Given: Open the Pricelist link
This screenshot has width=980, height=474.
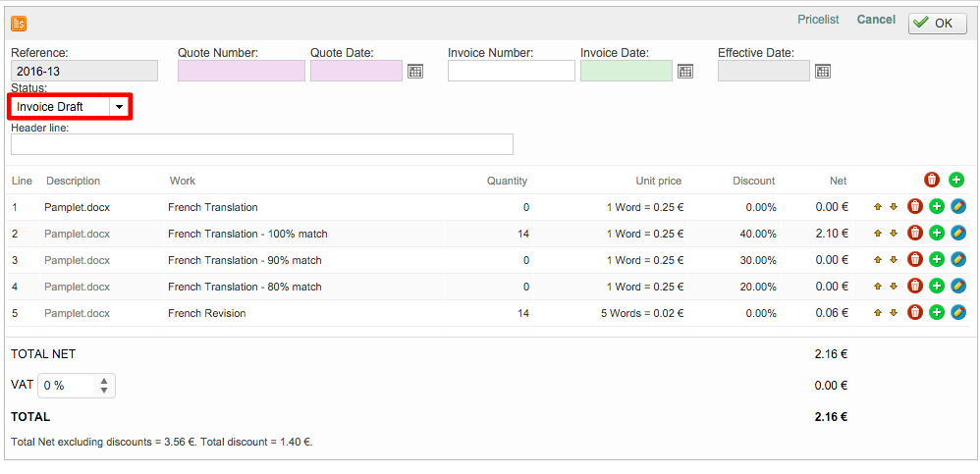Looking at the screenshot, I should coord(818,20).
